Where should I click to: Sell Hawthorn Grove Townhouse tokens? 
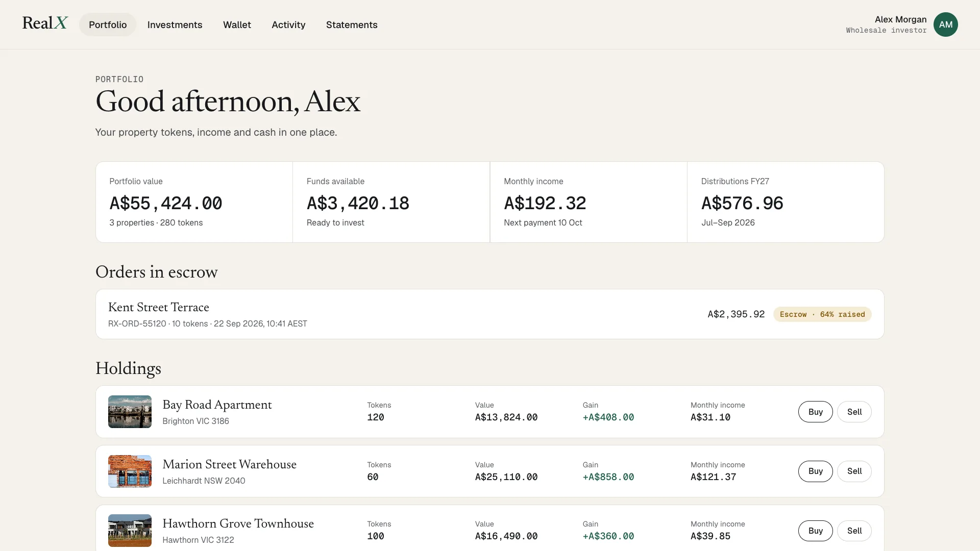pyautogui.click(x=854, y=531)
